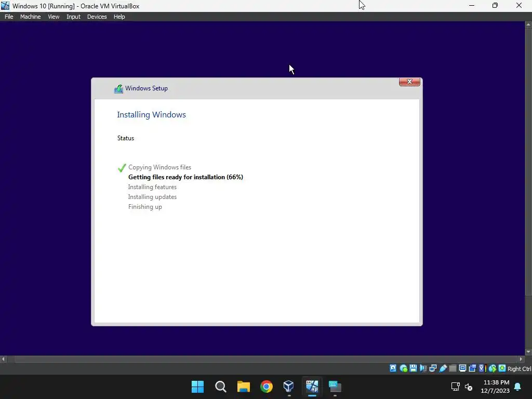Click the horizontal scrollbar right arrow
Screen dimensions: 532x399
521,359
